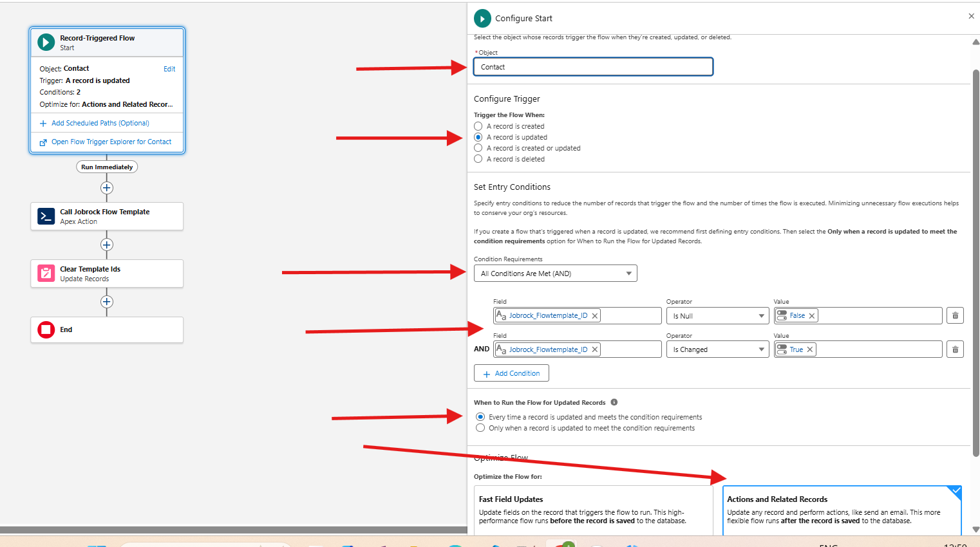Image resolution: width=980 pixels, height=547 pixels.
Task: Open Flow Trigger Explorer for Contact
Action: (111, 142)
